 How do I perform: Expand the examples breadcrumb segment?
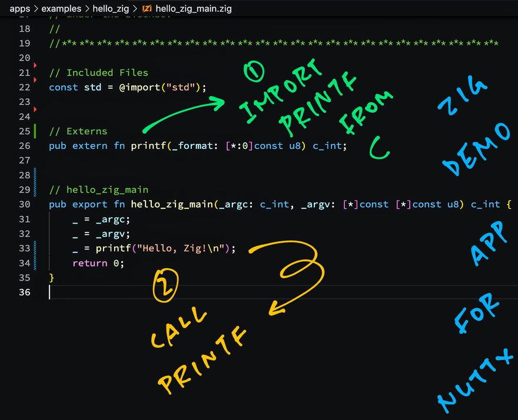click(x=61, y=9)
